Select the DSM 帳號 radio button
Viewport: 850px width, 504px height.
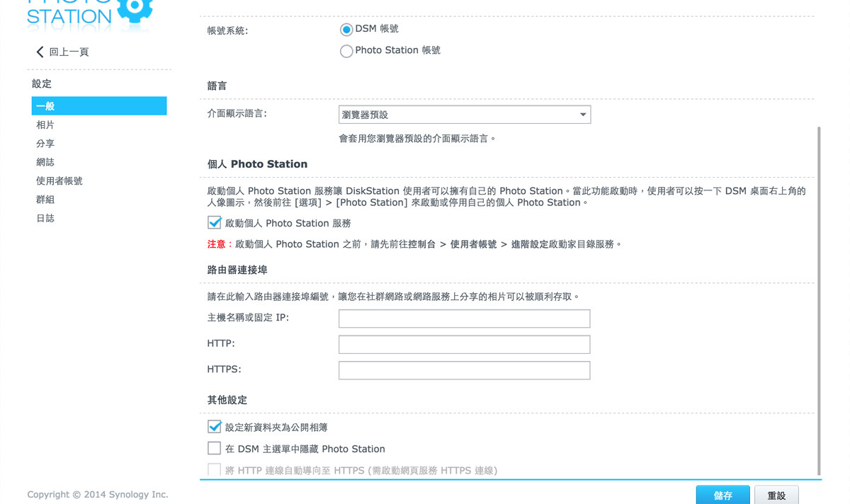click(346, 29)
